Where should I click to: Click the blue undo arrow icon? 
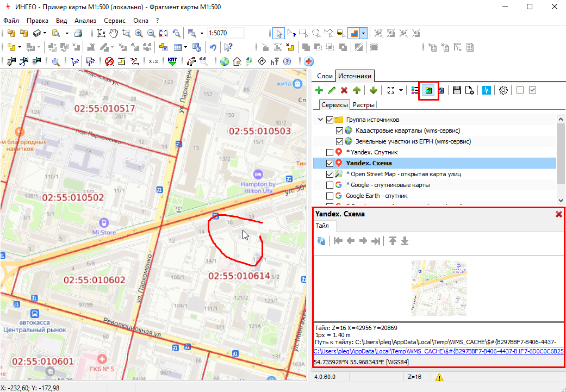(213, 47)
